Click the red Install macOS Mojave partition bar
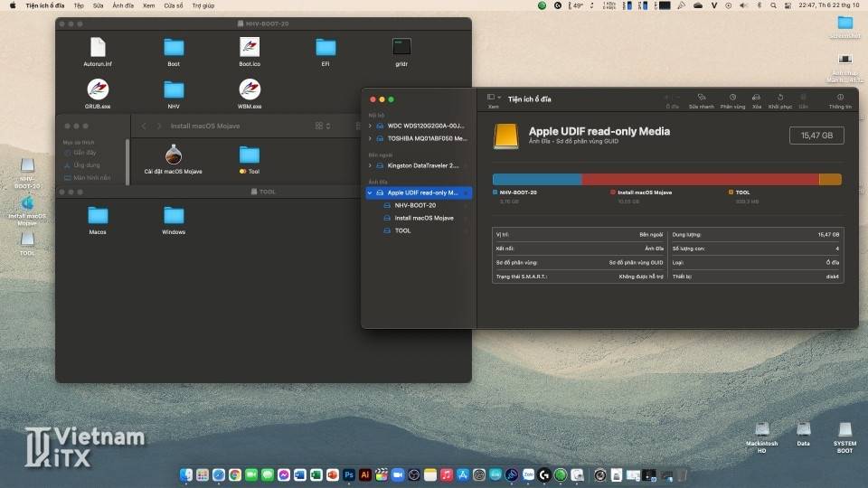This screenshot has height=488, width=868. 699,180
